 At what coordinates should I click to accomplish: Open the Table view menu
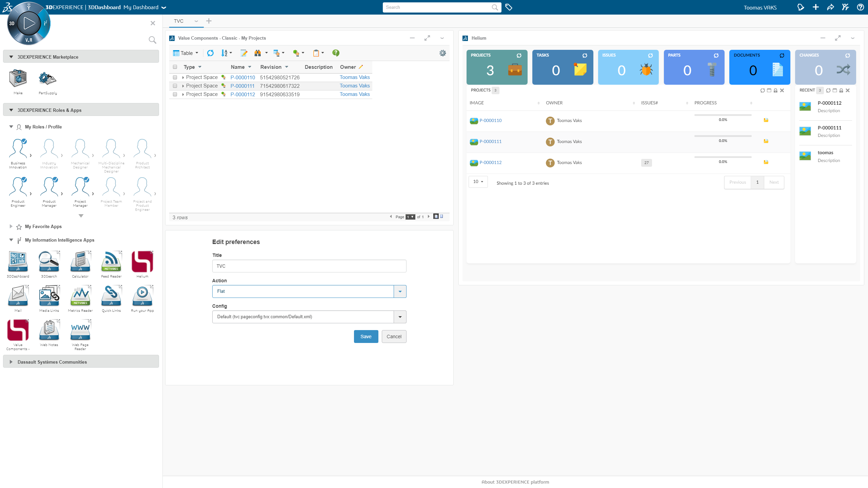pos(186,53)
